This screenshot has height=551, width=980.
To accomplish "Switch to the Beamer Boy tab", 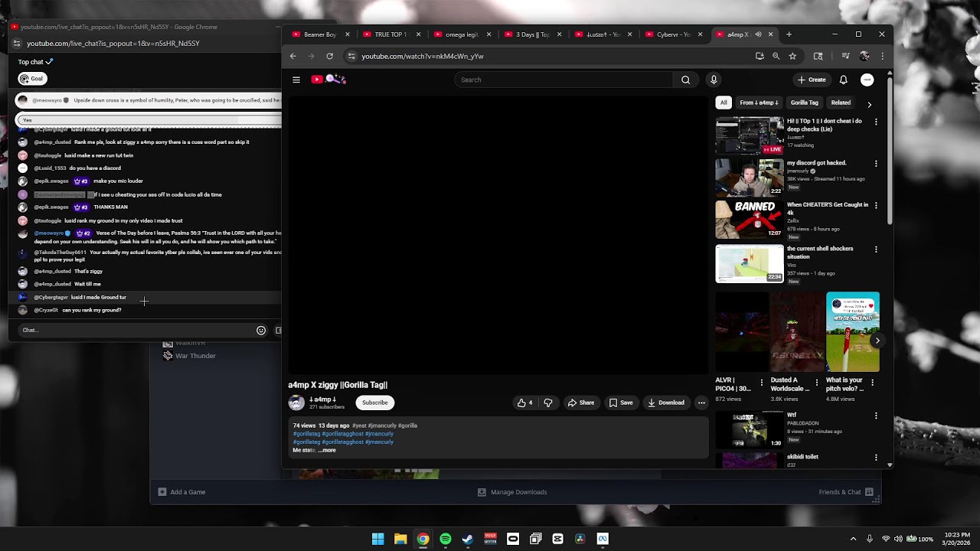I will click(x=320, y=34).
